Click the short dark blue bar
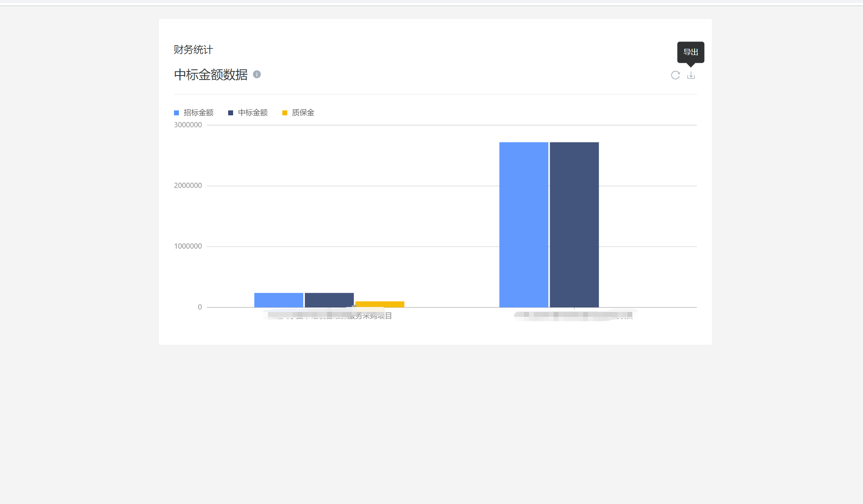 point(329,300)
